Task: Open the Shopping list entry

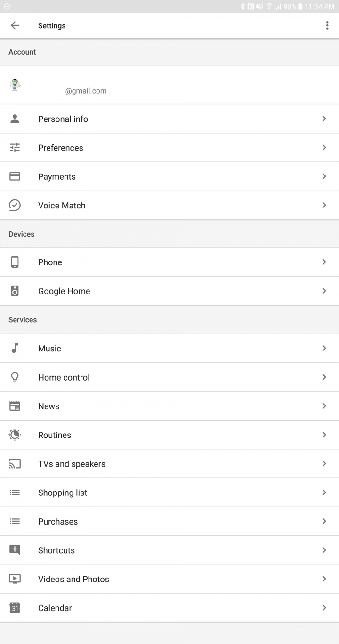Action: click(169, 493)
